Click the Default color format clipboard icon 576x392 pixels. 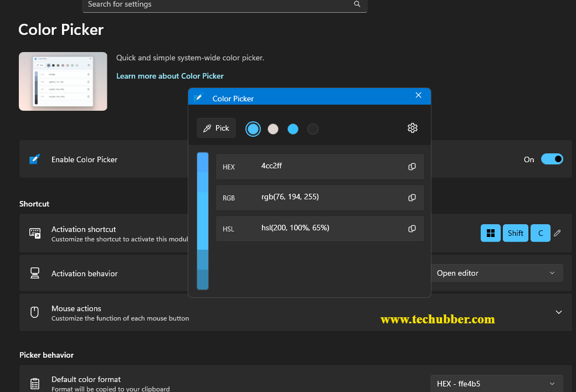click(x=35, y=384)
